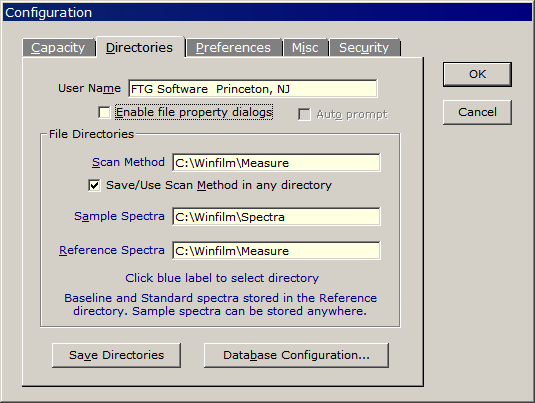
Task: Toggle the Auto prompt checkbox
Action: pos(304,114)
